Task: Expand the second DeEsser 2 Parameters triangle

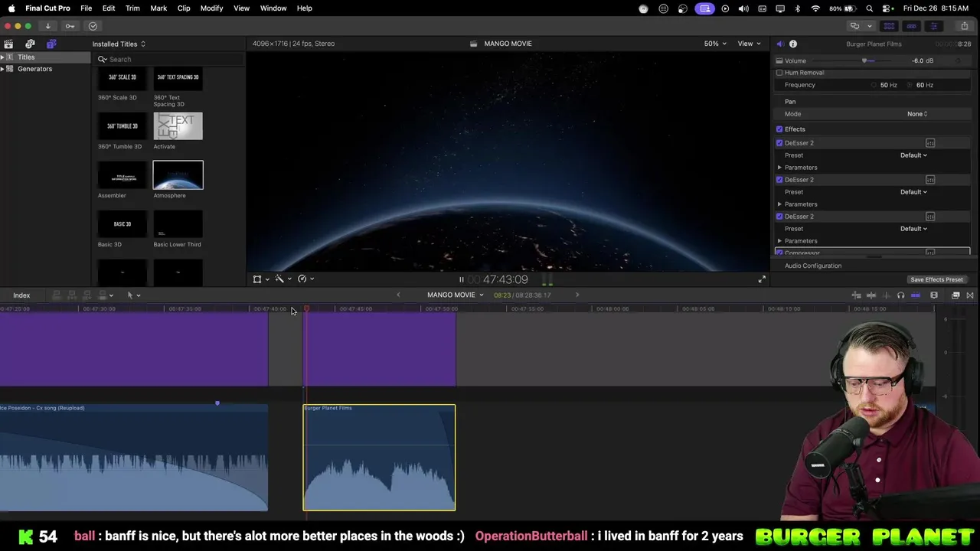Action: click(x=779, y=204)
